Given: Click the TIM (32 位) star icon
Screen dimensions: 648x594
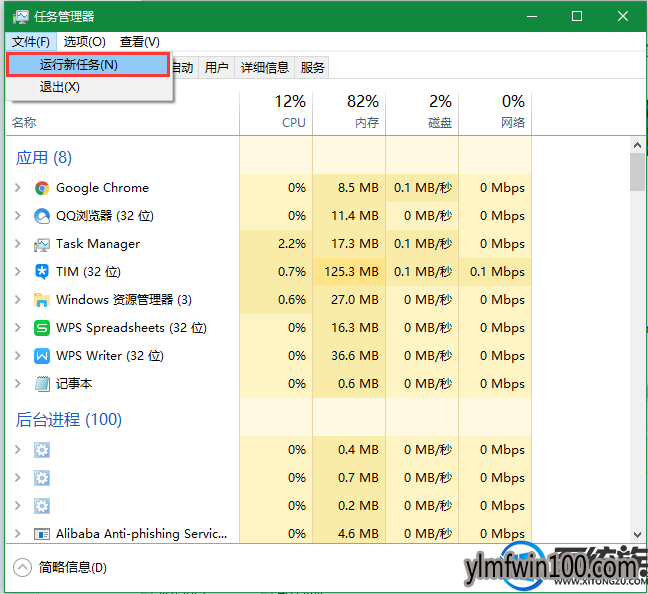Looking at the screenshot, I should [x=42, y=272].
